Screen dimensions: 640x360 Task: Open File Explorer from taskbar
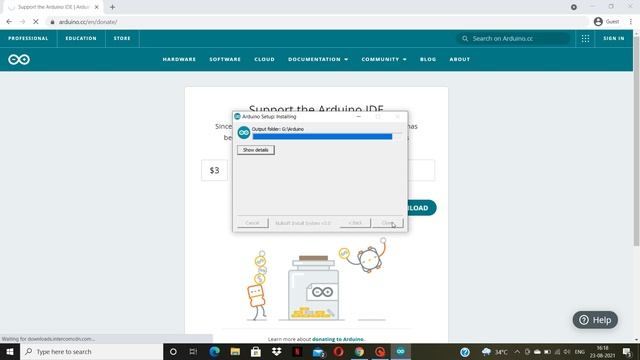235,351
